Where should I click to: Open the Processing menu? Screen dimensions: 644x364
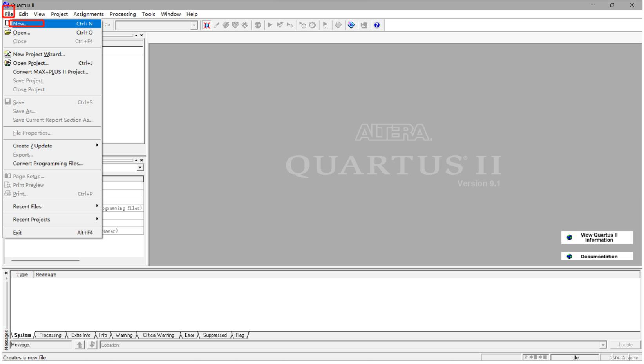[x=123, y=14]
